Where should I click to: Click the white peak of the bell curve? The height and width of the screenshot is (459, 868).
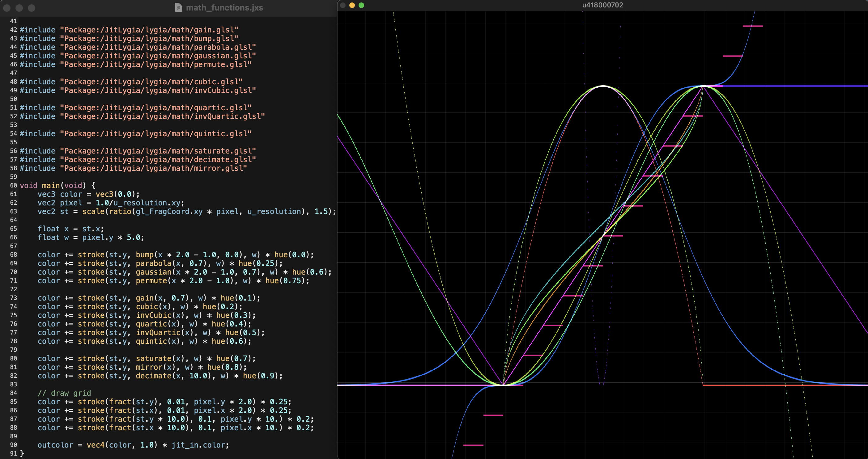(603, 86)
